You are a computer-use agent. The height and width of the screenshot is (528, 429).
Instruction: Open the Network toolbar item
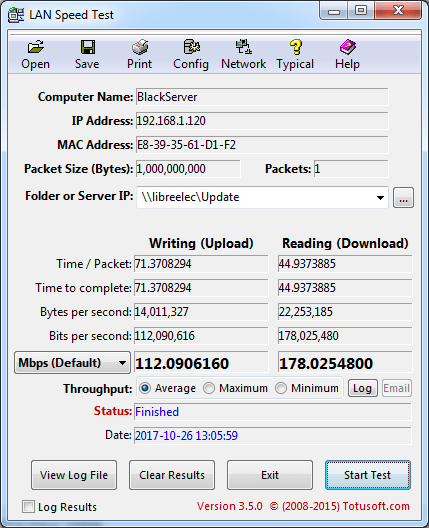point(243,55)
